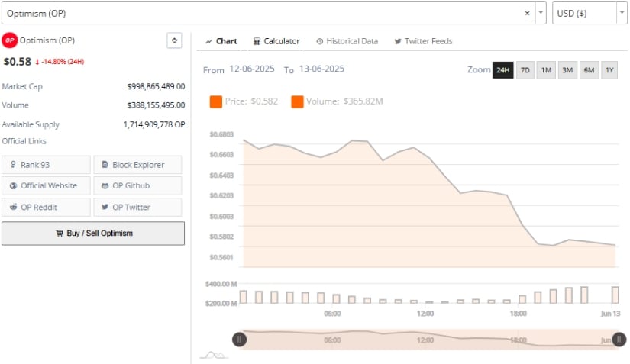The height and width of the screenshot is (364, 630).
Task: Click the Available Supply 1,714,909,778 OP value
Action: (154, 124)
